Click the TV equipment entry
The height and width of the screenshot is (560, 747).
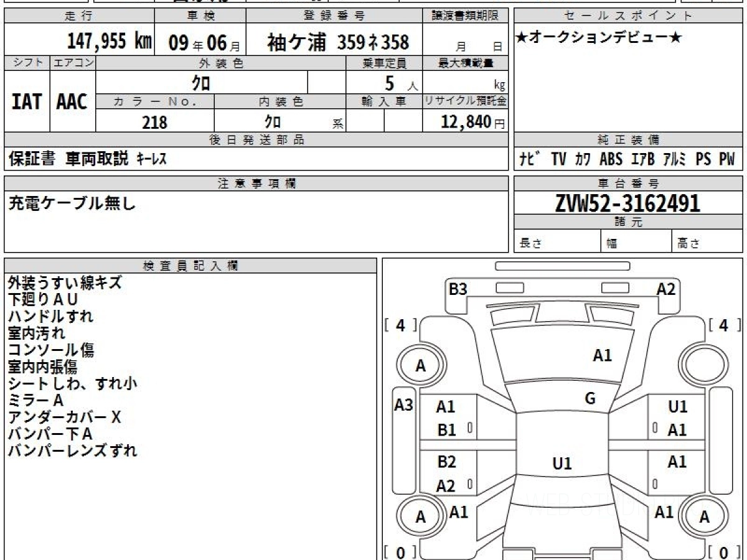click(558, 159)
